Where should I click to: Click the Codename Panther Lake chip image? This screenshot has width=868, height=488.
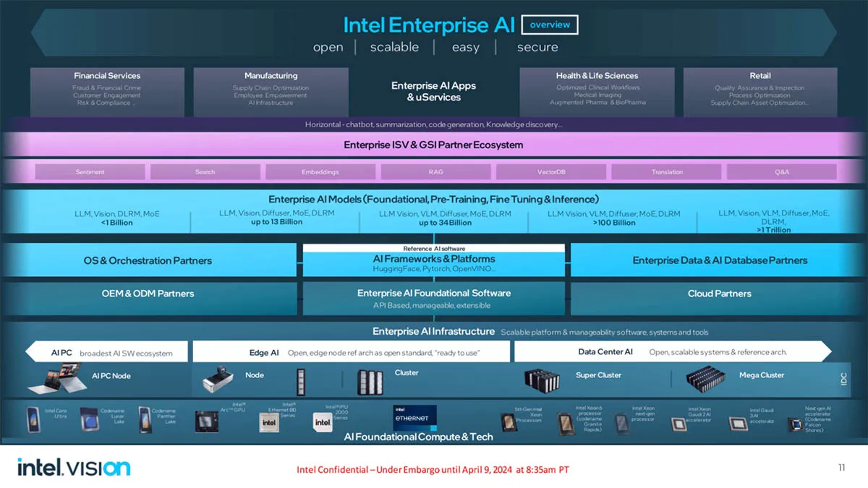click(145, 420)
